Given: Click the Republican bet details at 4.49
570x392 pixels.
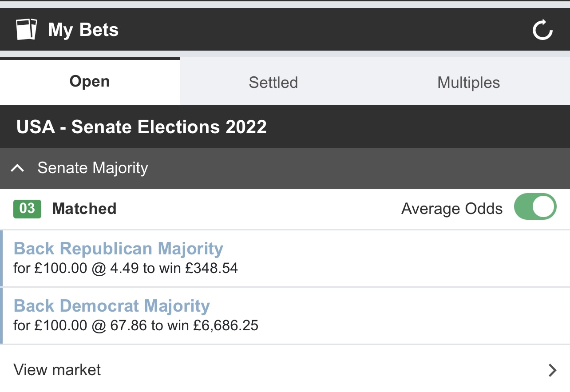Looking at the screenshot, I should point(126,268).
